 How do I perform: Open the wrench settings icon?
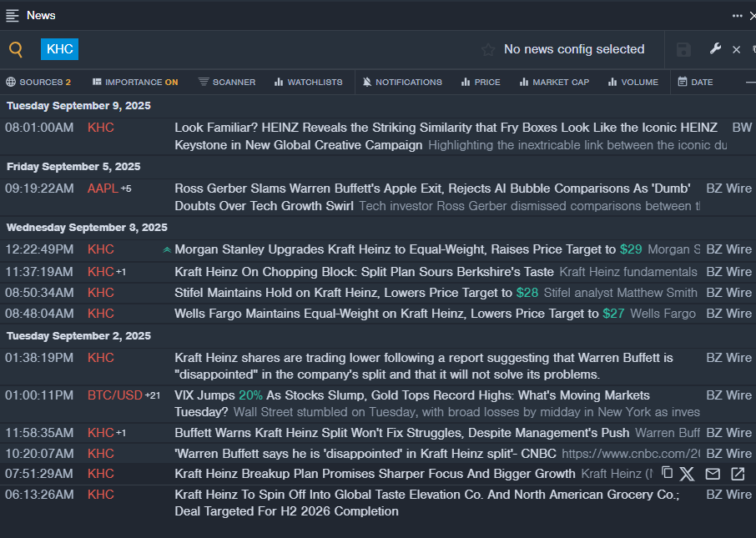[715, 49]
